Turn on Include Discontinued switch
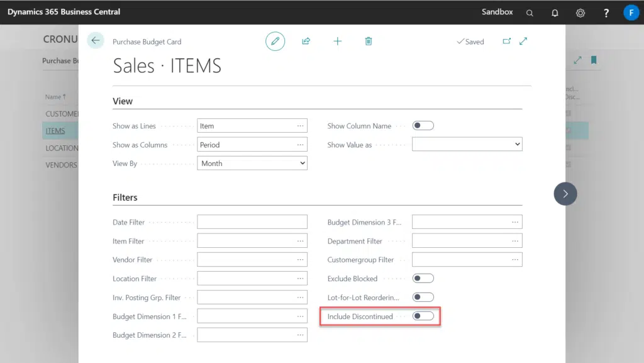 click(423, 316)
